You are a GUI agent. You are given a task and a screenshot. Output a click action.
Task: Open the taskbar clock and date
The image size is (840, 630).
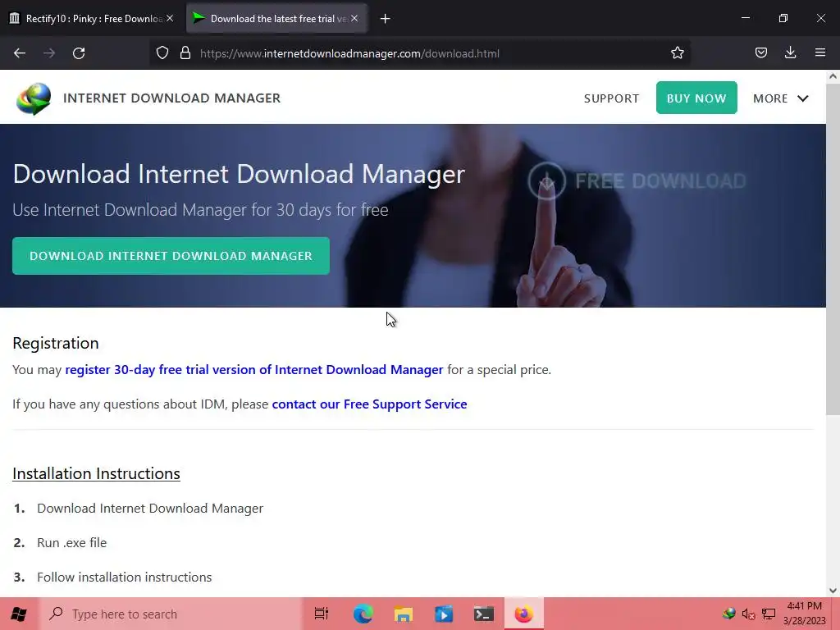tap(804, 614)
